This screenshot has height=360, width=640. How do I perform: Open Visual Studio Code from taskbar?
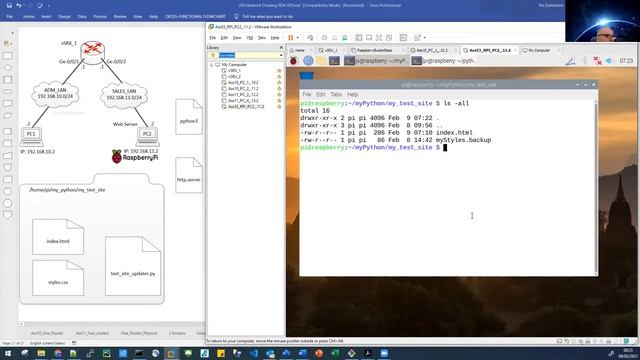pyautogui.click(x=253, y=353)
